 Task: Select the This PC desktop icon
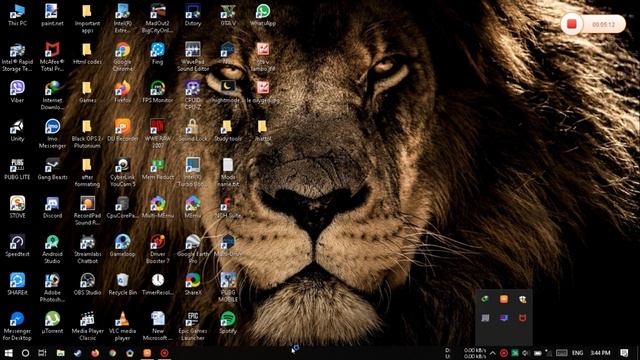[17, 15]
